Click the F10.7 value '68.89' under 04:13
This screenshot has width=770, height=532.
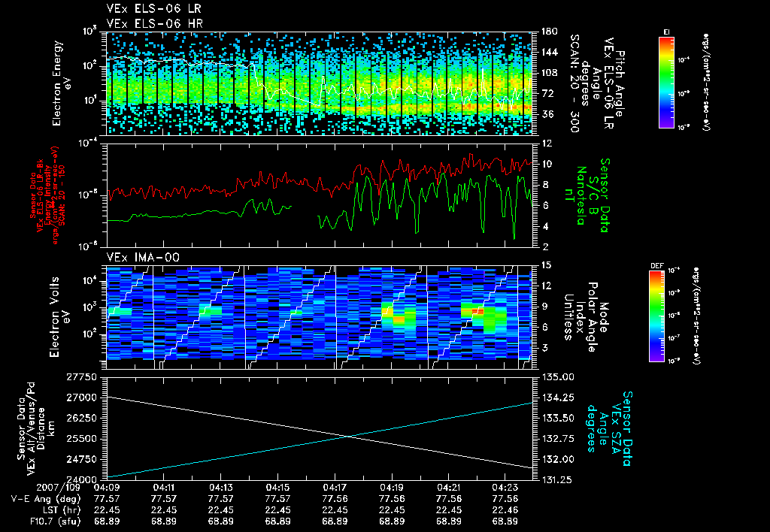point(220,521)
